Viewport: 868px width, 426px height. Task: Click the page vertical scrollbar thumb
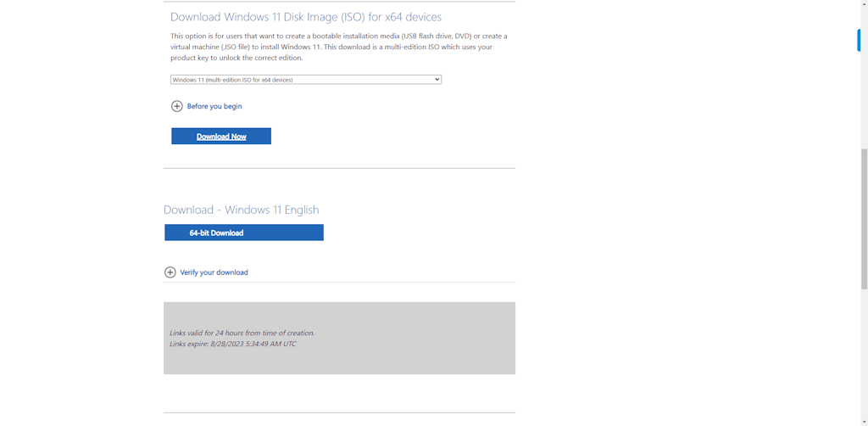(864, 219)
